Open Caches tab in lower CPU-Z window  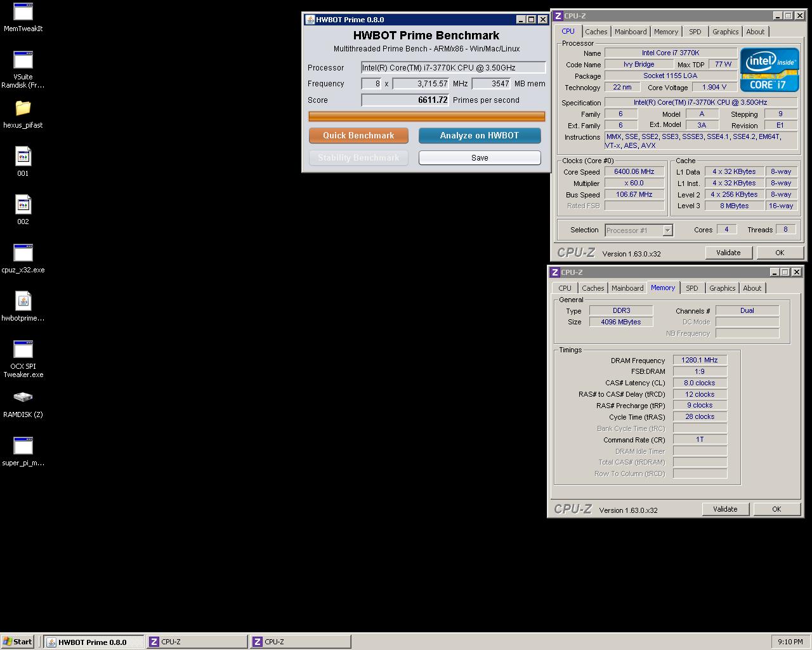coord(593,288)
